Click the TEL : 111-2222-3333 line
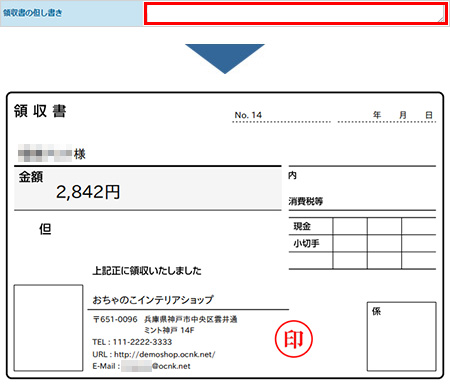The height and width of the screenshot is (388, 450). (132, 342)
